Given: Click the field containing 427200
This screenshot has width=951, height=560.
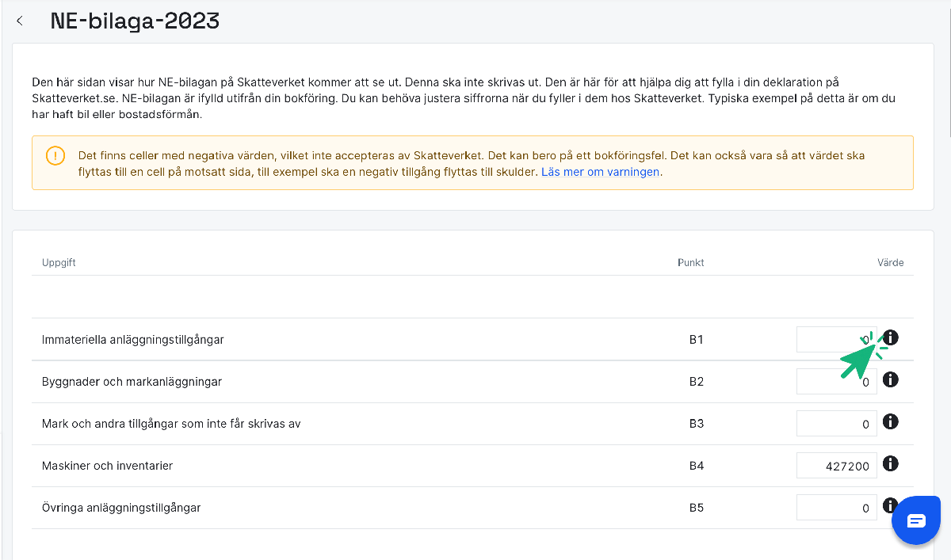Looking at the screenshot, I should click(836, 466).
